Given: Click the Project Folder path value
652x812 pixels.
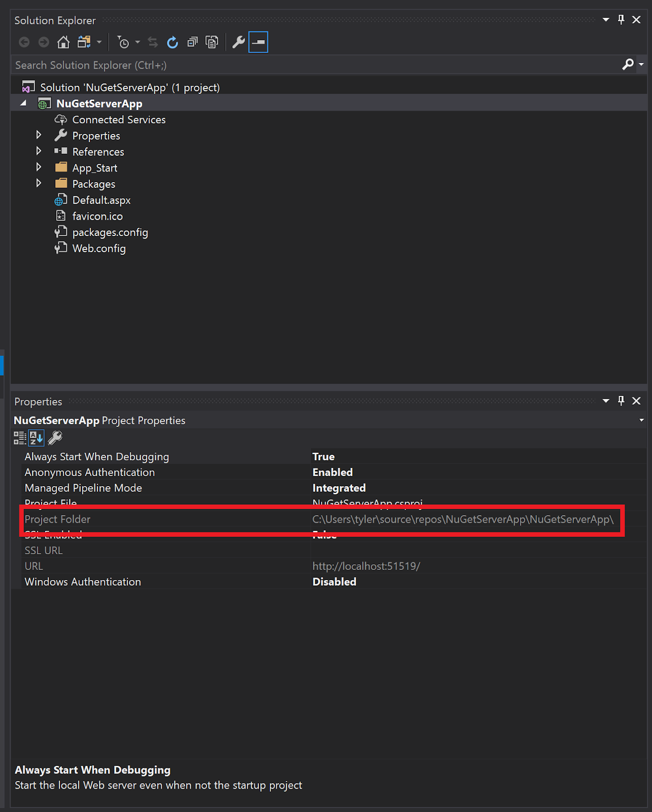Looking at the screenshot, I should click(463, 519).
